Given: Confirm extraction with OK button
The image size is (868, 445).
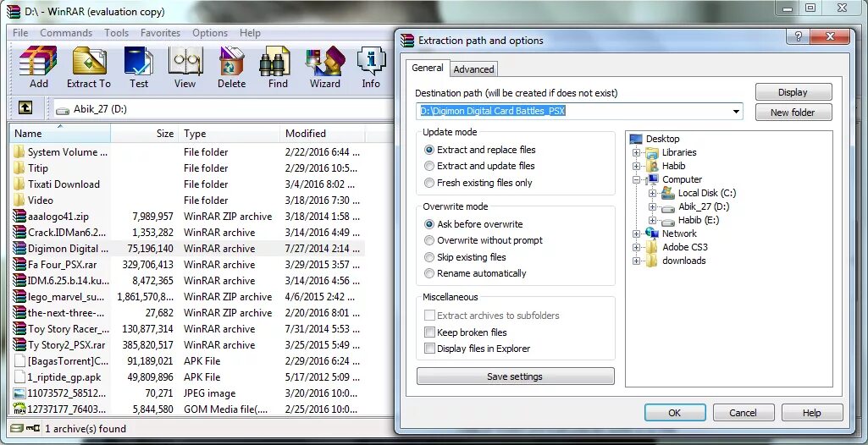Looking at the screenshot, I should pos(674,413).
